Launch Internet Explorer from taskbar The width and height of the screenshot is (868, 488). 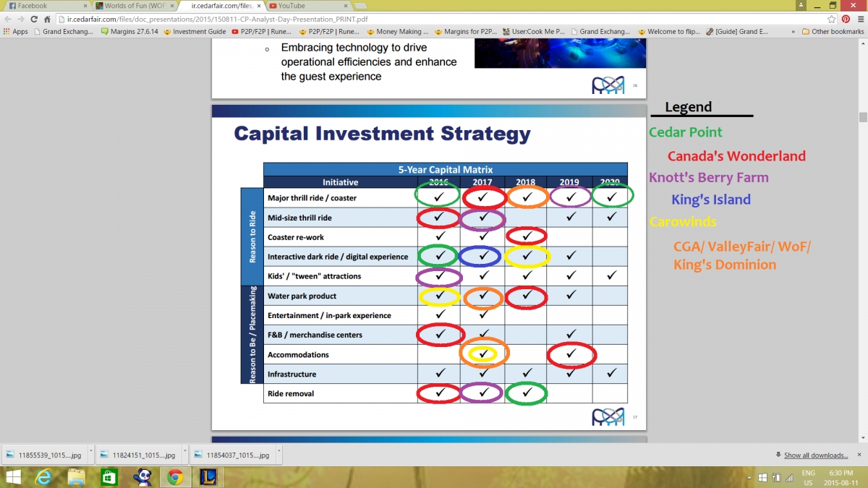[x=45, y=477]
